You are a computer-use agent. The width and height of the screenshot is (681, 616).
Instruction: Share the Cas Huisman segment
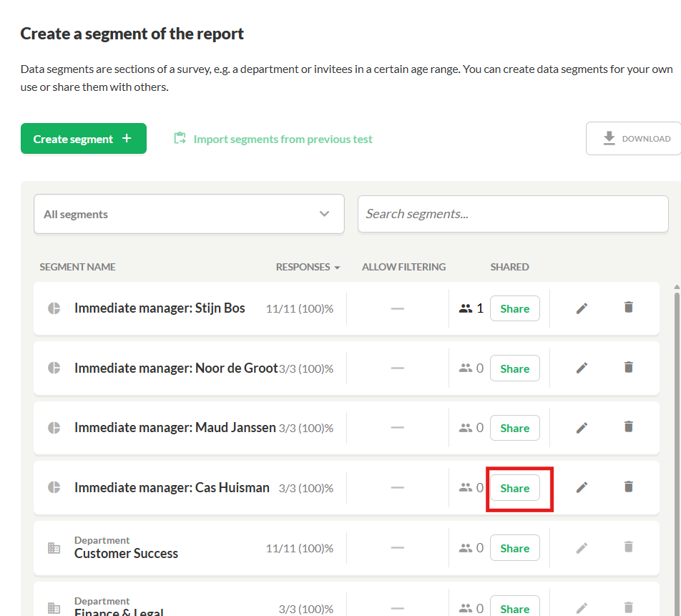point(514,488)
